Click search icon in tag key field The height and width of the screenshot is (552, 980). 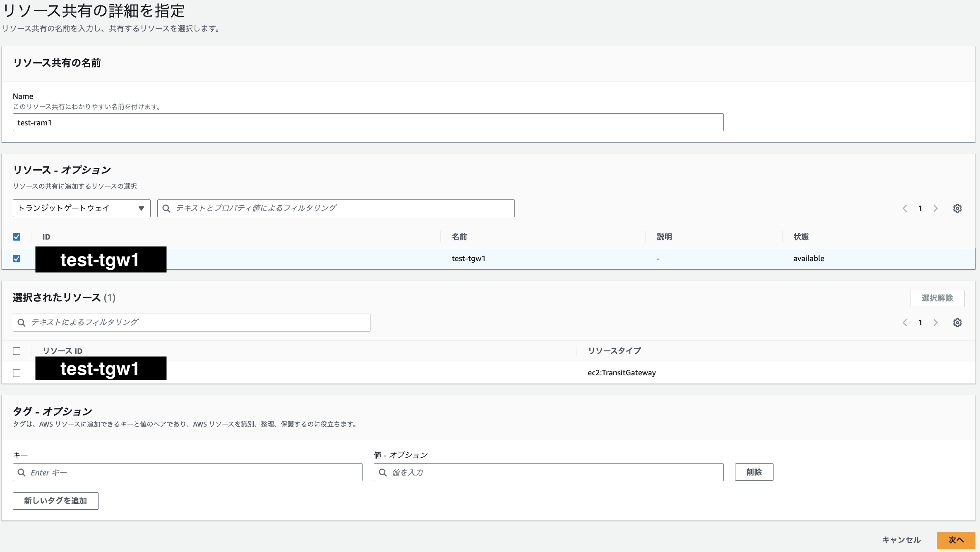tap(22, 472)
